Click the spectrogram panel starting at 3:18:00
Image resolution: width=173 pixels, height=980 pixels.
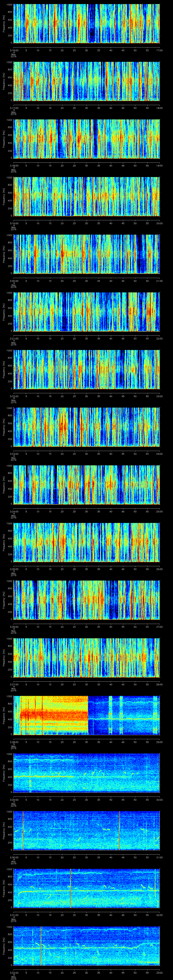tap(86, 139)
